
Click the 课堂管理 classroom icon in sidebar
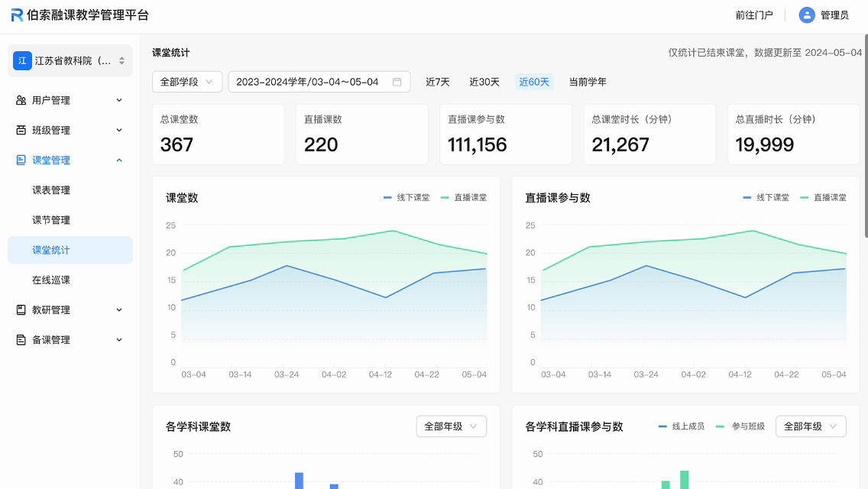21,160
